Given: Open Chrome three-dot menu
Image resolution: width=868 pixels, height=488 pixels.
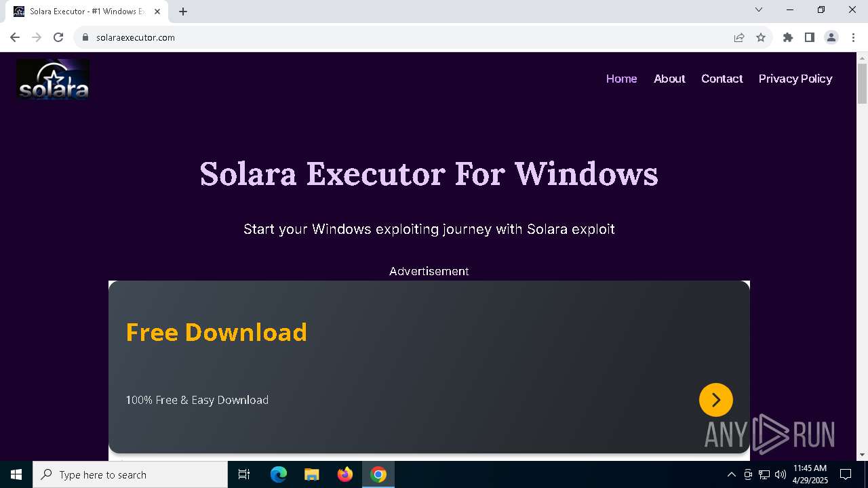Looking at the screenshot, I should tap(853, 37).
